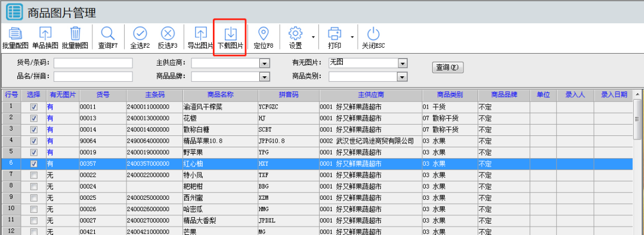Screen dimensions: 644x235
Task: Click the app logo beside 商品图片管理
Action: tap(14, 13)
